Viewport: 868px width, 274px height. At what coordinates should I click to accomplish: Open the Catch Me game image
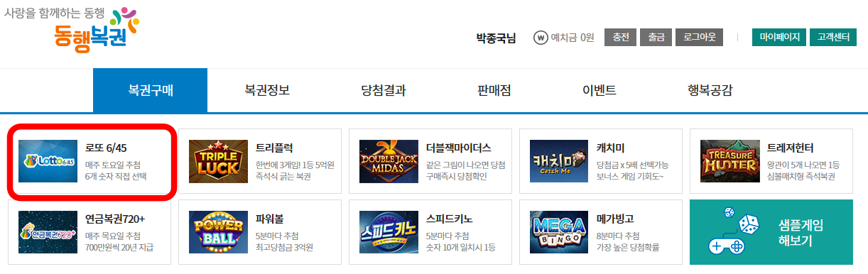pyautogui.click(x=559, y=161)
